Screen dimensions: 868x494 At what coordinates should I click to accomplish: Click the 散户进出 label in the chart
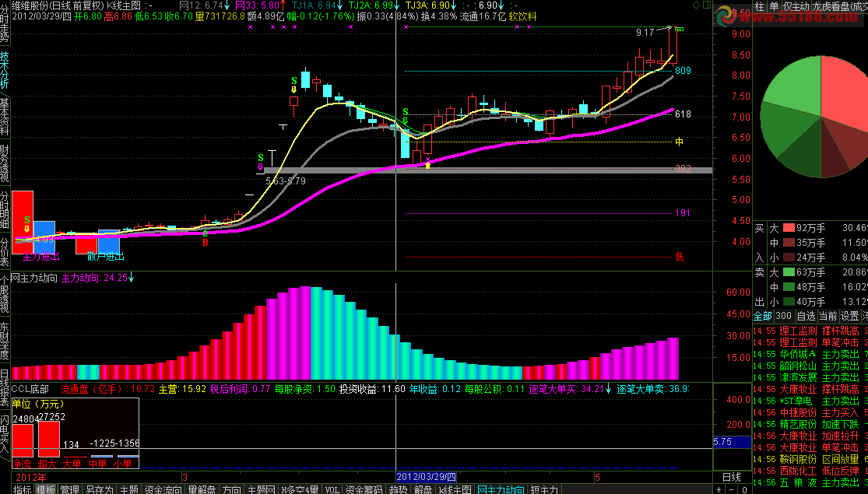105,257
